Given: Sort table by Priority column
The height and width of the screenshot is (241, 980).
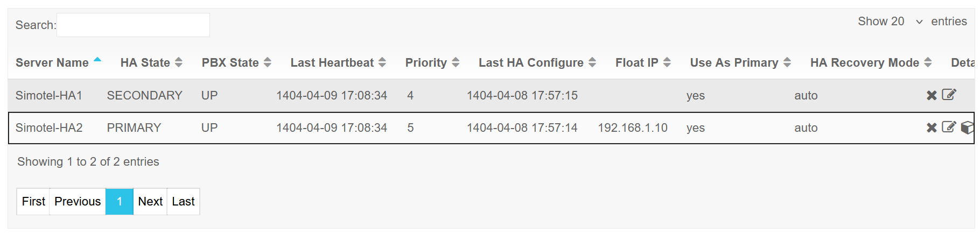Looking at the screenshot, I should coord(432,62).
